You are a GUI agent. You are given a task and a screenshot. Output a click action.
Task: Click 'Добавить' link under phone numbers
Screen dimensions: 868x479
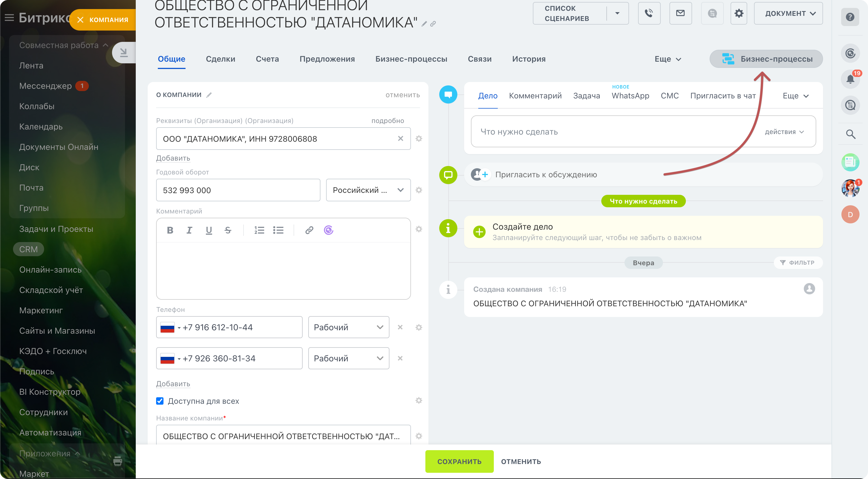[x=173, y=384]
